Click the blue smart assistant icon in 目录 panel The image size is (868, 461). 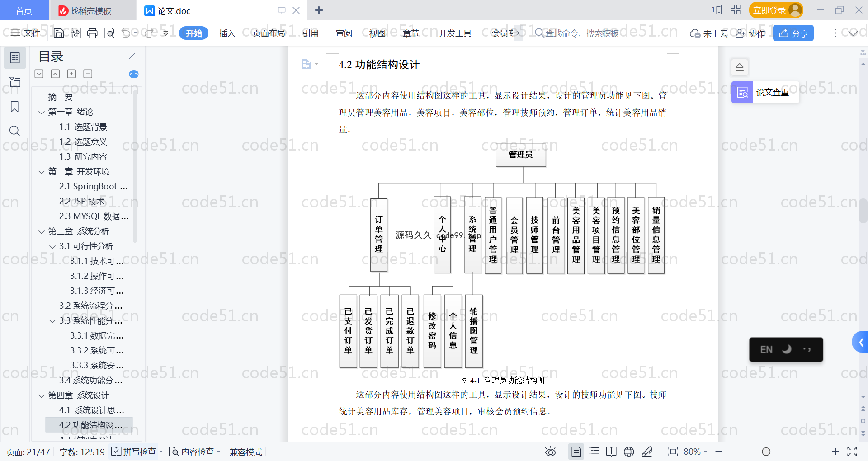[x=134, y=74]
